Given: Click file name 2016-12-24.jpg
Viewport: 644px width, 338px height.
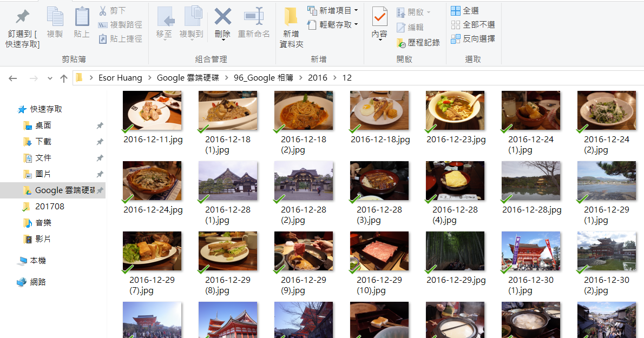Looking at the screenshot, I should pos(153,210).
